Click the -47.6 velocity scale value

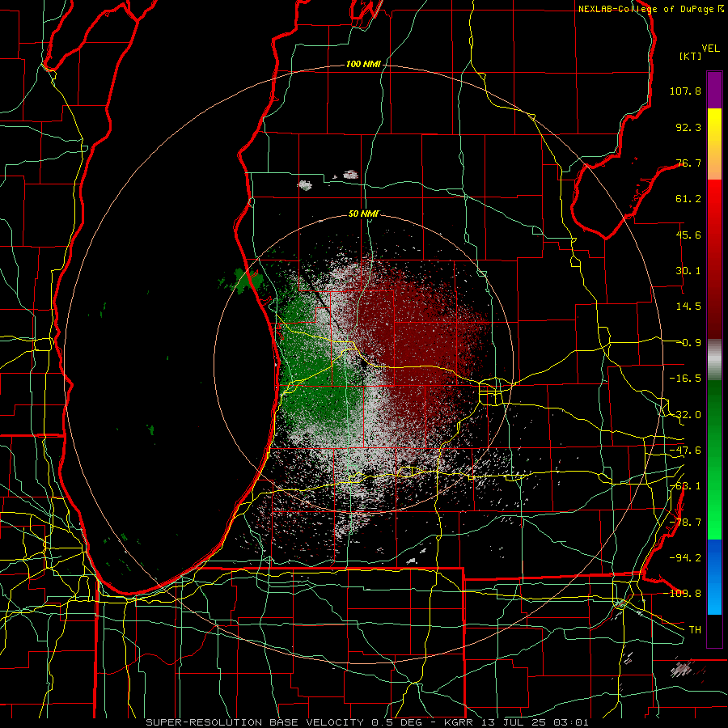pyautogui.click(x=685, y=451)
